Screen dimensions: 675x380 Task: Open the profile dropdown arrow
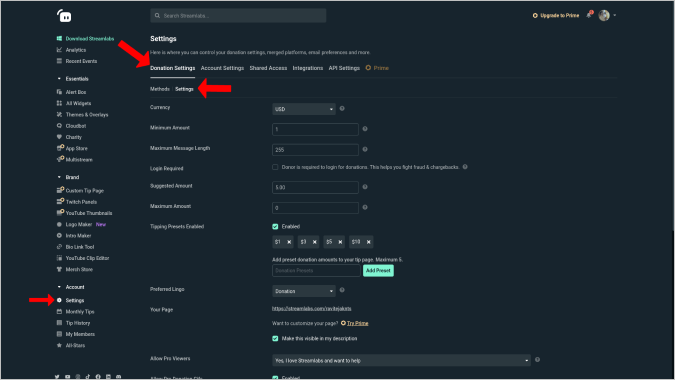615,15
